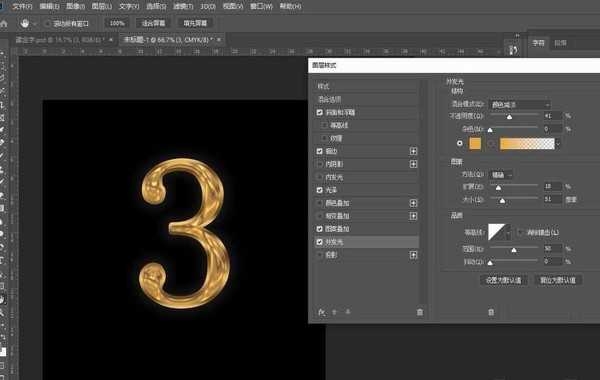Delete effect using the styles list trash icon
Image resolution: width=600 pixels, height=380 pixels.
pyautogui.click(x=420, y=312)
